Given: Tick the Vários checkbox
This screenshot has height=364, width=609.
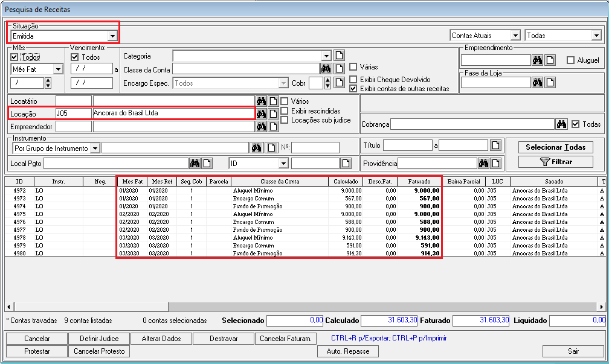Looking at the screenshot, I should point(285,101).
